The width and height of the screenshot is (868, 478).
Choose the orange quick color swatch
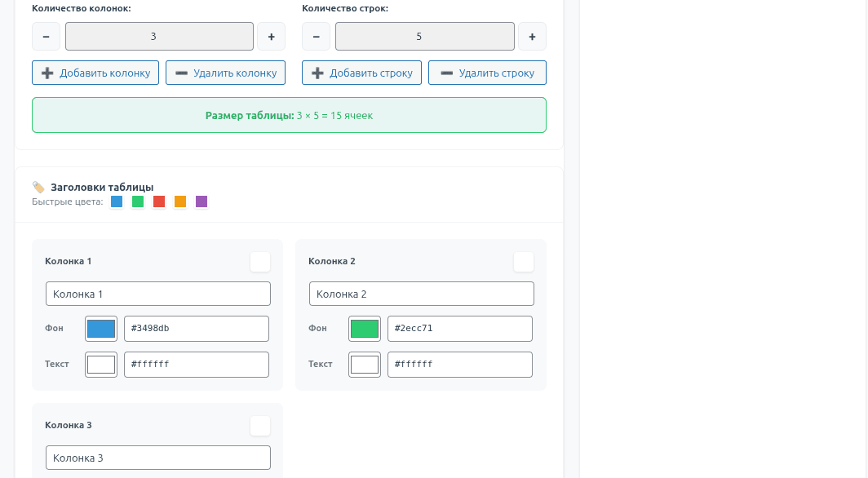tap(180, 201)
